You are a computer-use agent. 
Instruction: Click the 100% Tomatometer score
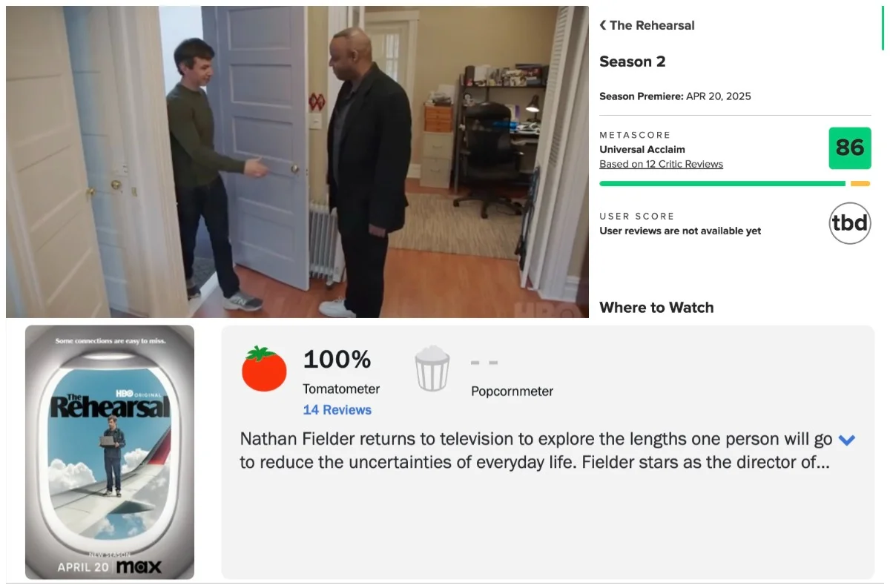pyautogui.click(x=337, y=360)
